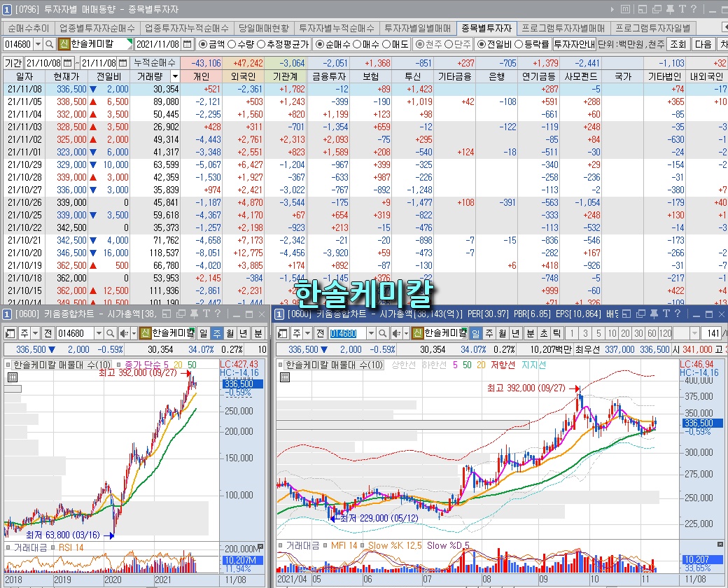Click the 누적순매수 label cell
The height and width of the screenshot is (588, 728).
(155, 63)
